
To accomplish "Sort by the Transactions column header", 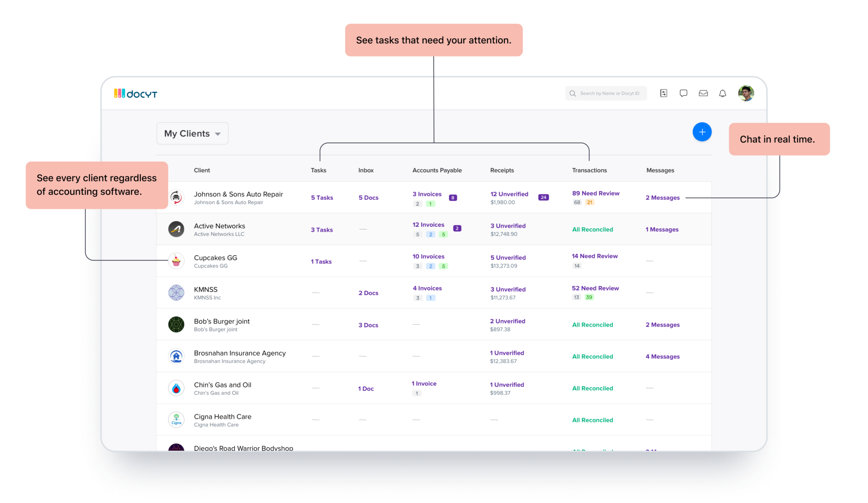I will (x=589, y=170).
